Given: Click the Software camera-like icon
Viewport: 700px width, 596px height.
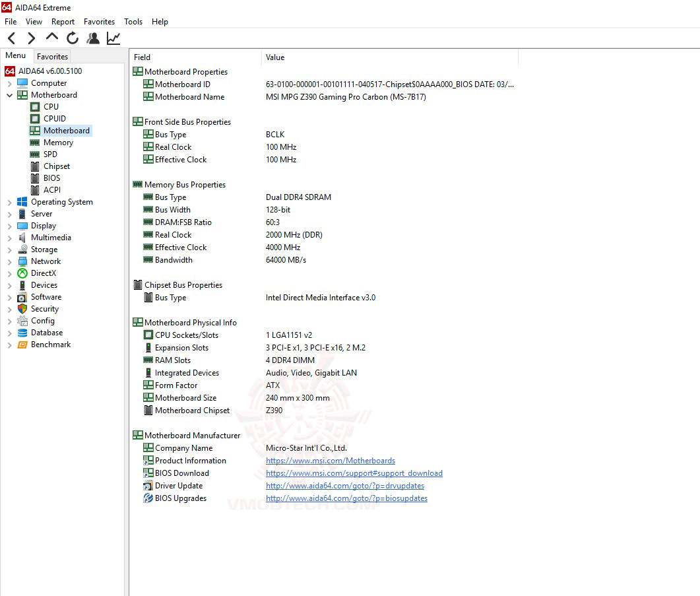Looking at the screenshot, I should (x=22, y=297).
